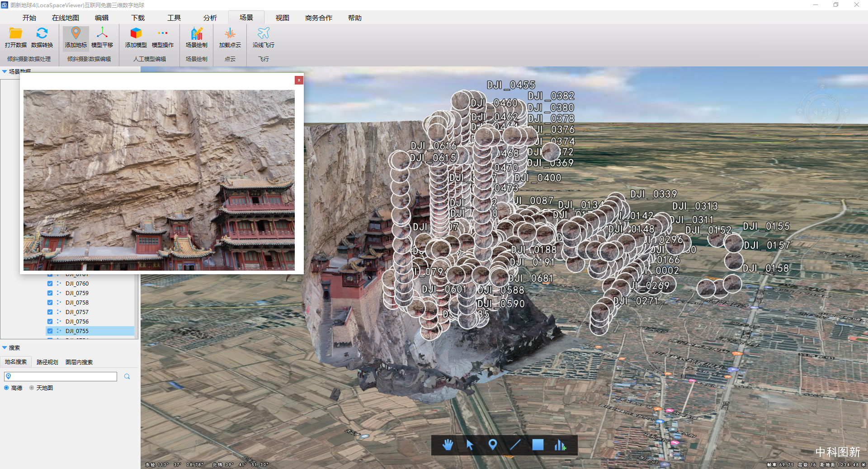Click the Add Model cube icon
Viewport: 868px width, 469px height.
pos(136,34)
